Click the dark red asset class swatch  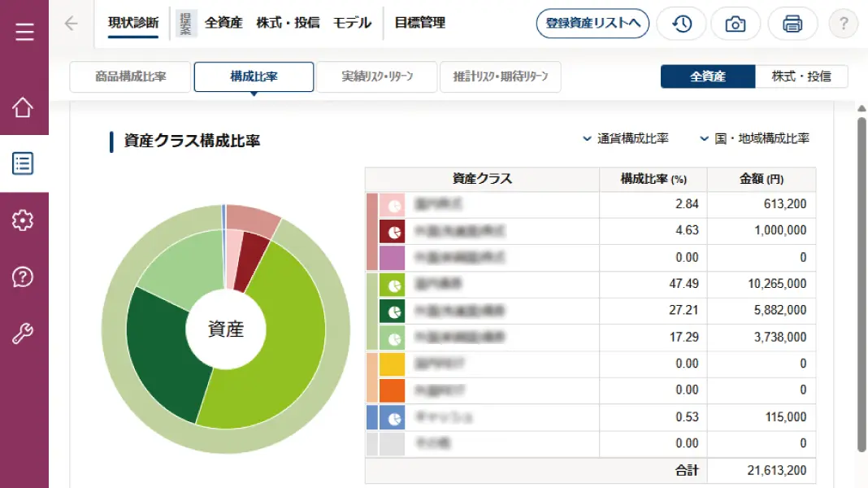(x=392, y=232)
